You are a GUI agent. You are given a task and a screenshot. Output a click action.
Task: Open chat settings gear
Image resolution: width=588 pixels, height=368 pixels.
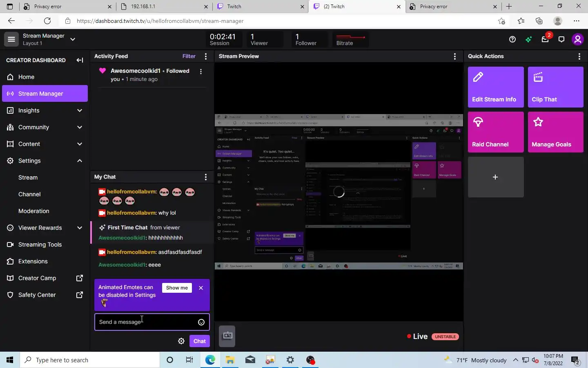point(181,341)
